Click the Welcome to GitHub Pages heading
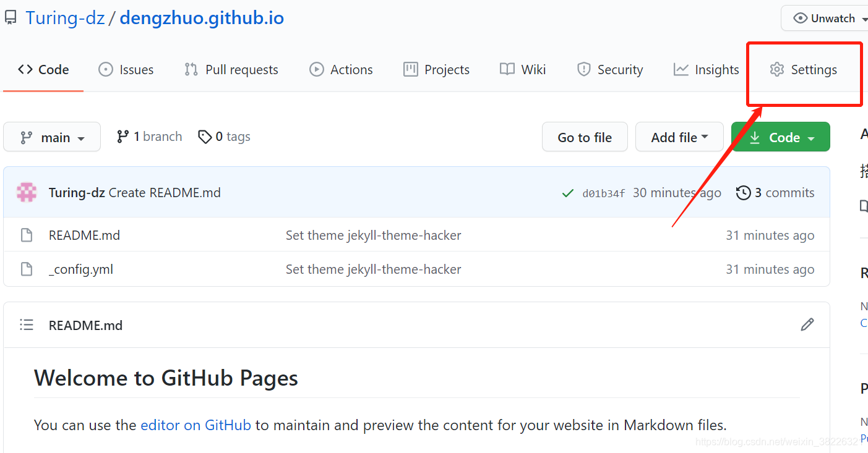Image resolution: width=868 pixels, height=453 pixels. 166,378
